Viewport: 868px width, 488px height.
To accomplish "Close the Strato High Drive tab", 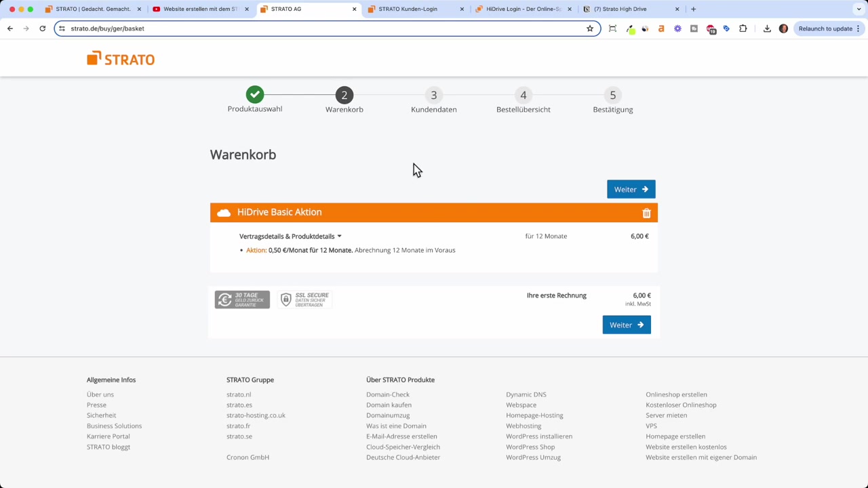I will (677, 9).
